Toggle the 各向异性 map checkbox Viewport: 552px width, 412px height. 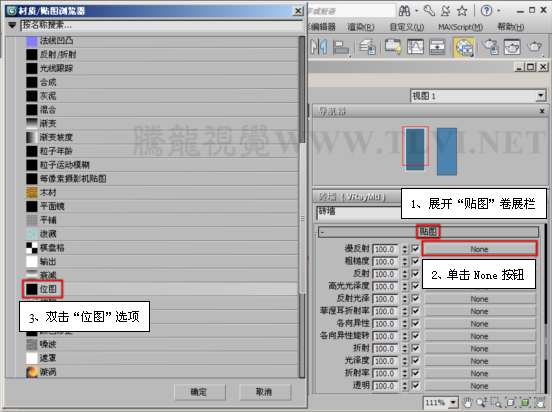tap(415, 323)
